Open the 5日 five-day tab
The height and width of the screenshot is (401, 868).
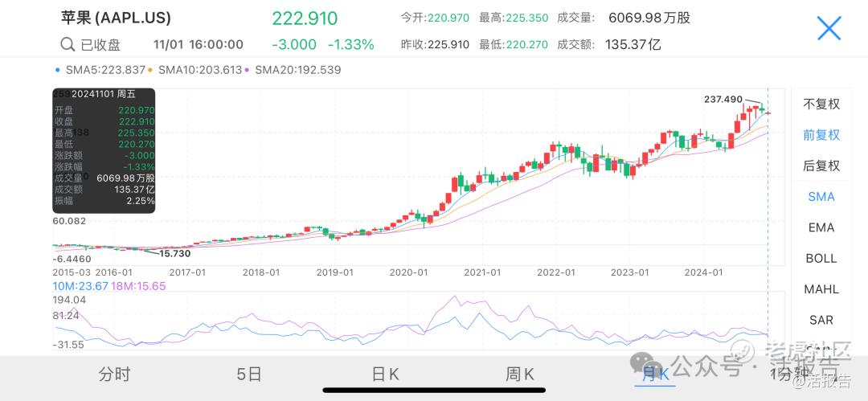click(248, 374)
